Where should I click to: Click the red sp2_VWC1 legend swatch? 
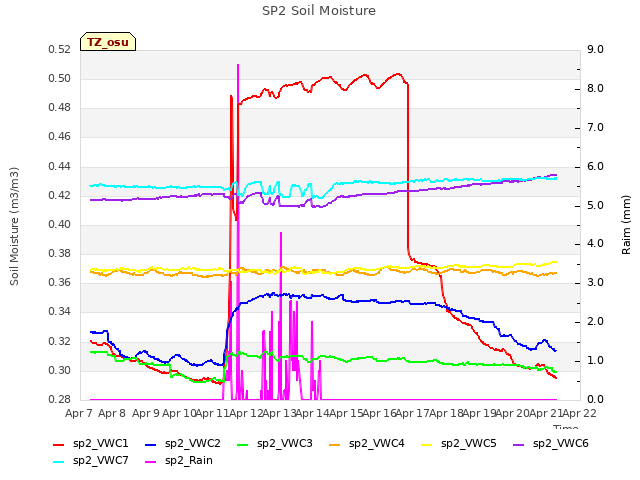coord(59,445)
